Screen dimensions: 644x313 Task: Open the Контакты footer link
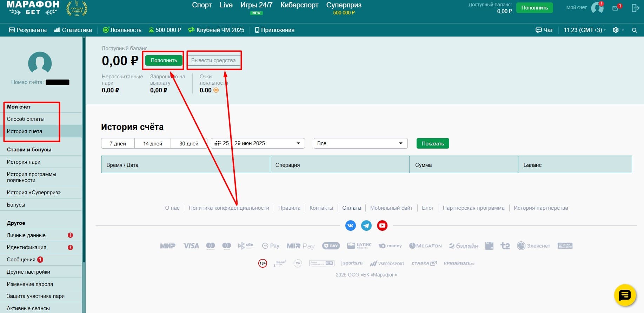(321, 208)
